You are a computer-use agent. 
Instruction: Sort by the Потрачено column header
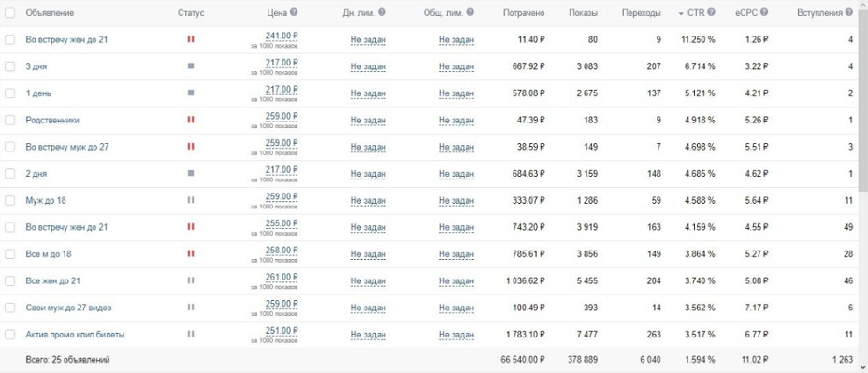(524, 13)
